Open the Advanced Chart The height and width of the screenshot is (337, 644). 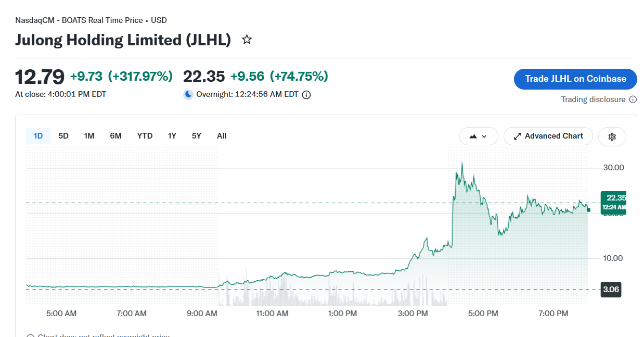[548, 136]
